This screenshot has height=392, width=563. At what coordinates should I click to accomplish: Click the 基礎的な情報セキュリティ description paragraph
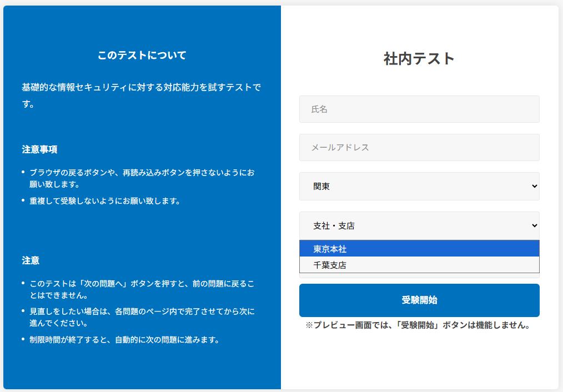coord(142,95)
